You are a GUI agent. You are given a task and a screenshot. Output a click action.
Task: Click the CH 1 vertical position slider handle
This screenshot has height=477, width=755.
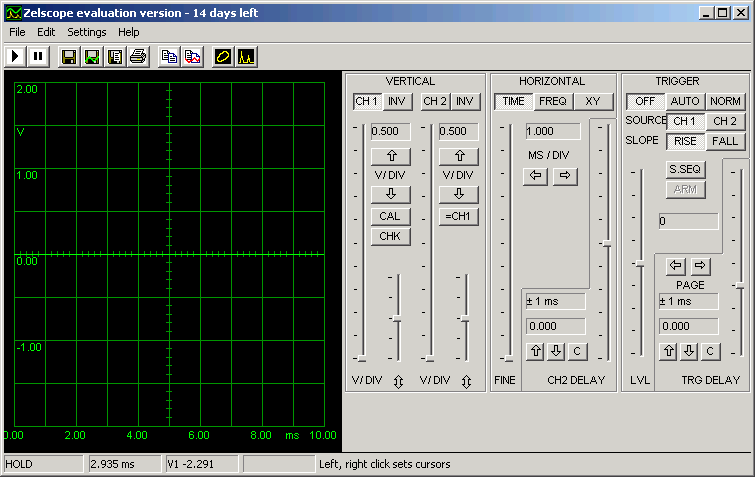[x=398, y=319]
